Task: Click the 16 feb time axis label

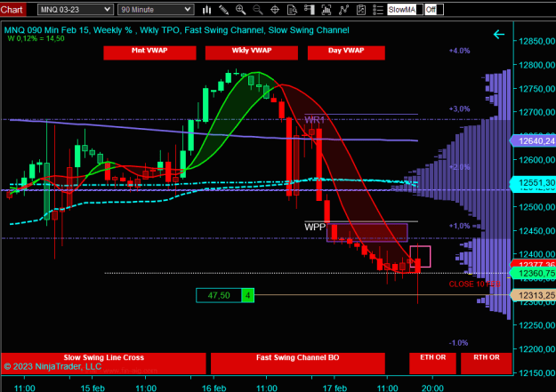Action: coord(214,388)
